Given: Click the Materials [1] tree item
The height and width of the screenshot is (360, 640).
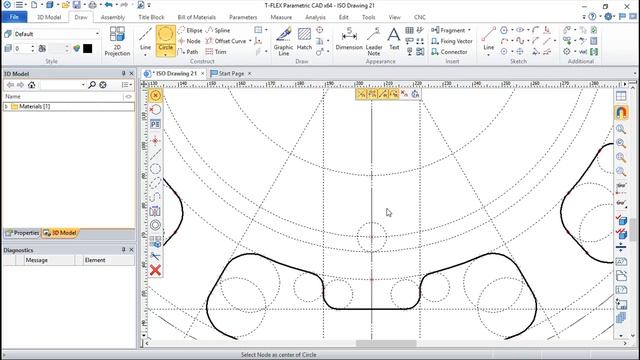Looking at the screenshot, I should click(x=35, y=107).
